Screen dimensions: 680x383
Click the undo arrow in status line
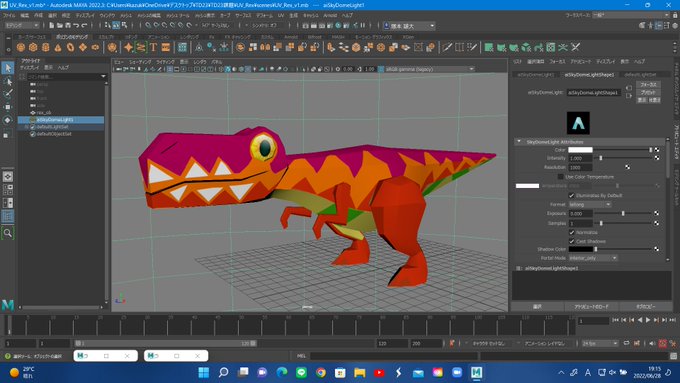76,26
